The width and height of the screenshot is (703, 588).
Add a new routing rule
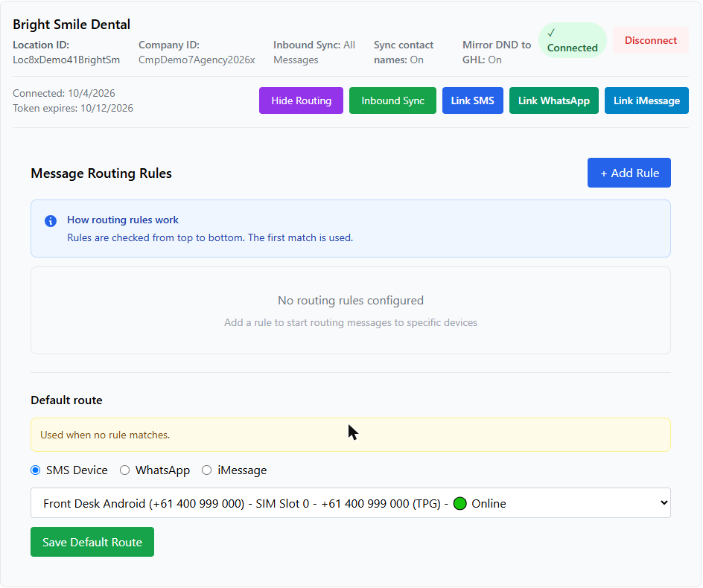point(629,173)
